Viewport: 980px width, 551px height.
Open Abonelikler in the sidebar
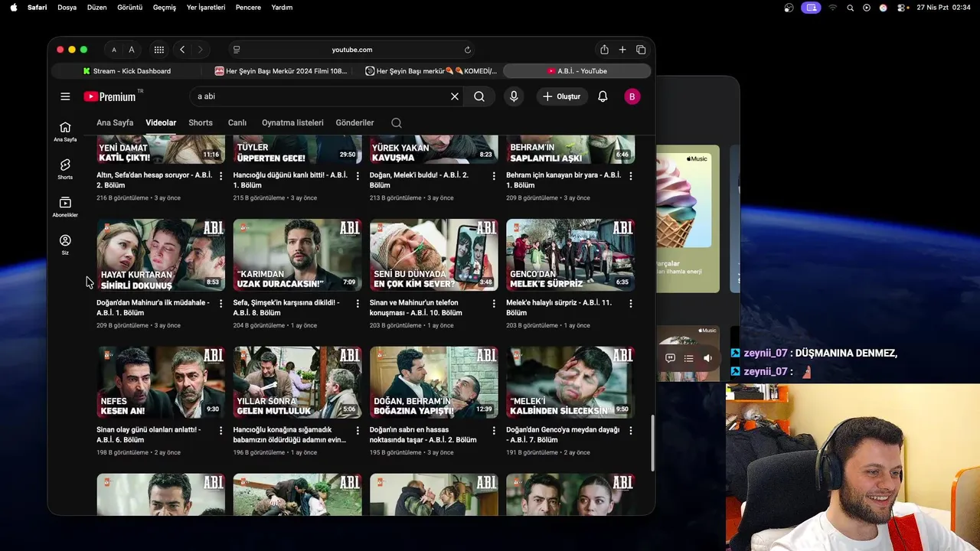click(65, 207)
